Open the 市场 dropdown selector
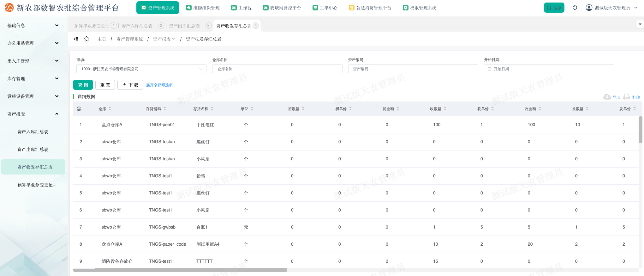The width and height of the screenshot is (644, 276). click(x=141, y=69)
